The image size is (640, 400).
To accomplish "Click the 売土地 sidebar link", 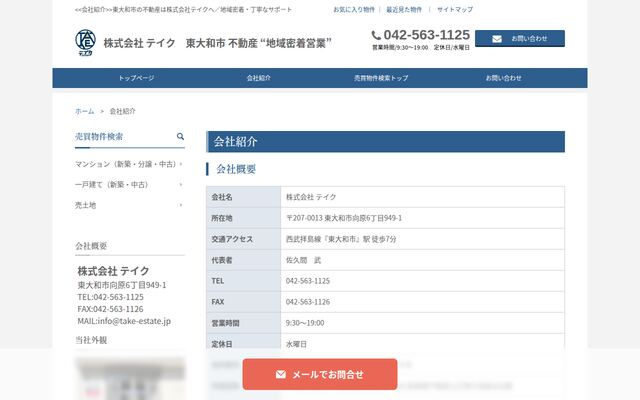I will (x=85, y=205).
